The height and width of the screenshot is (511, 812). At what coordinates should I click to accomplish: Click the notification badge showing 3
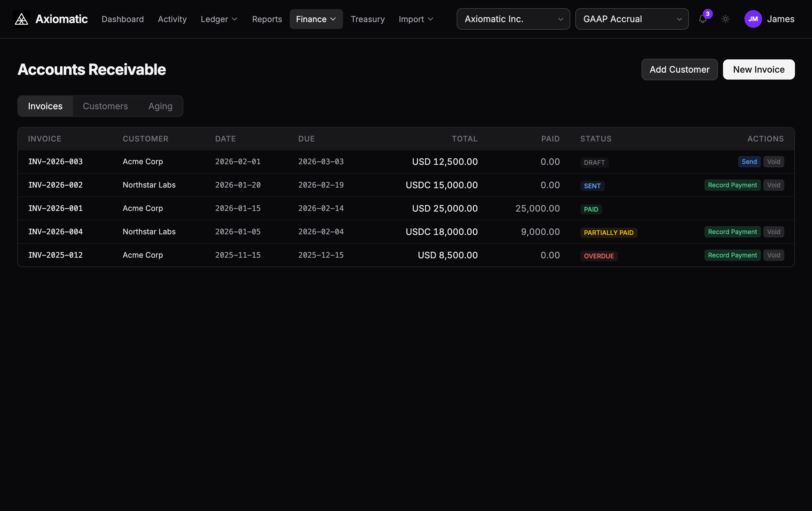click(x=708, y=14)
